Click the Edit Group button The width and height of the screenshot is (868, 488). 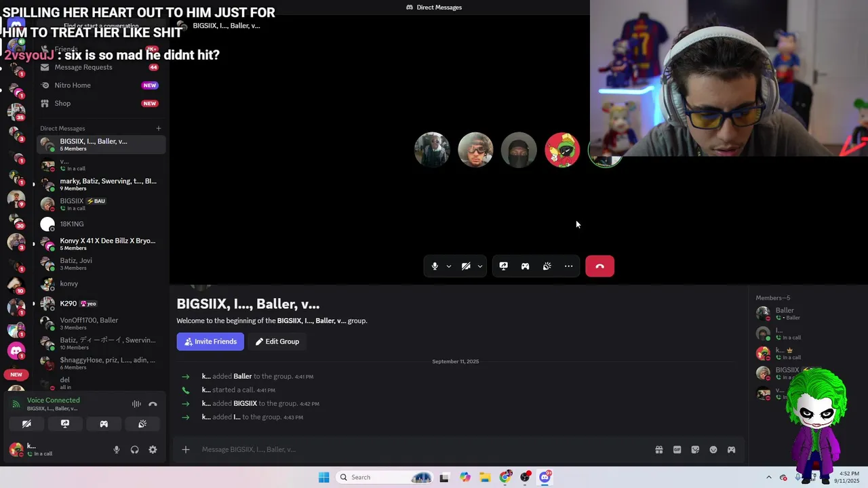(x=277, y=342)
